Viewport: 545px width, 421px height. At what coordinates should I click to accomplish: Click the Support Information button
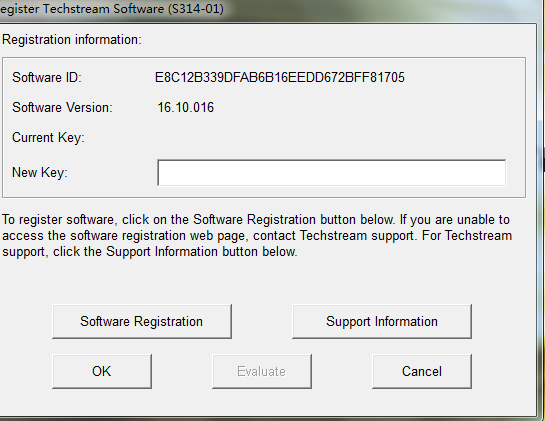(x=382, y=321)
